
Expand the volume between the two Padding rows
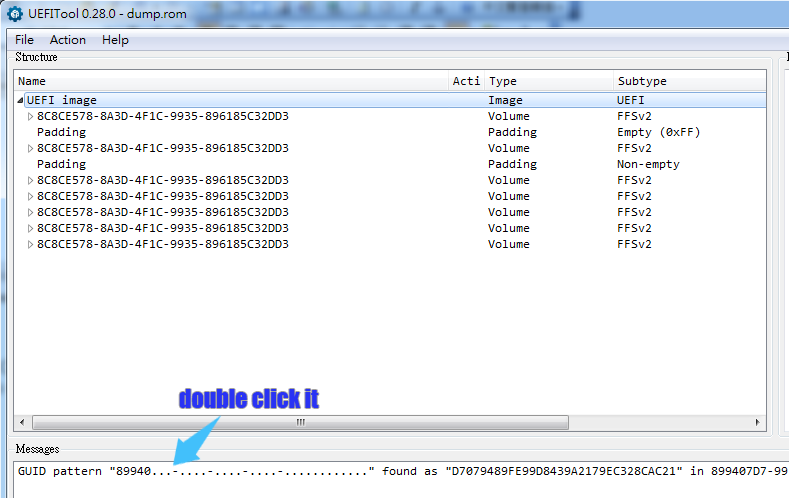point(30,149)
